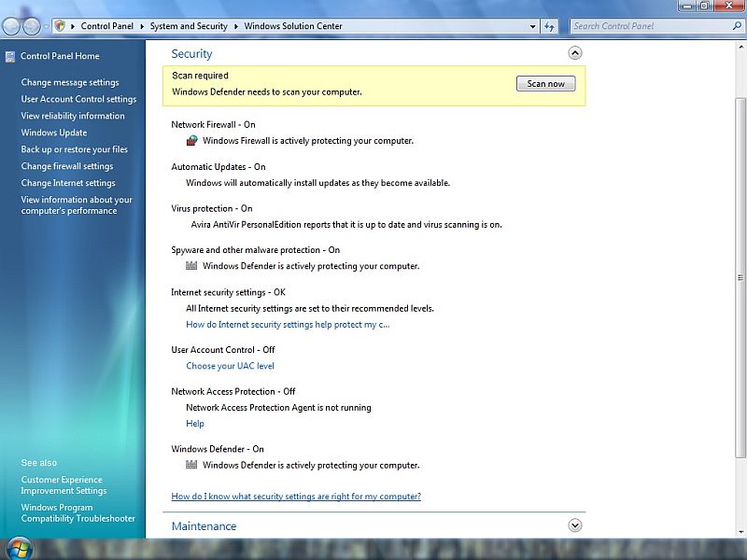Click Network Access Protection Agent is not running
747x560 pixels.
tap(278, 408)
